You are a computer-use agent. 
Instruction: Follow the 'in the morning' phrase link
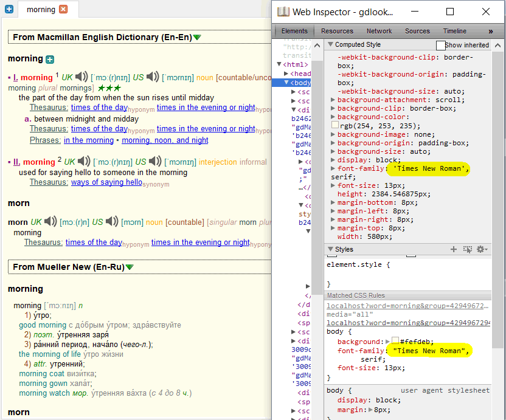pos(89,140)
